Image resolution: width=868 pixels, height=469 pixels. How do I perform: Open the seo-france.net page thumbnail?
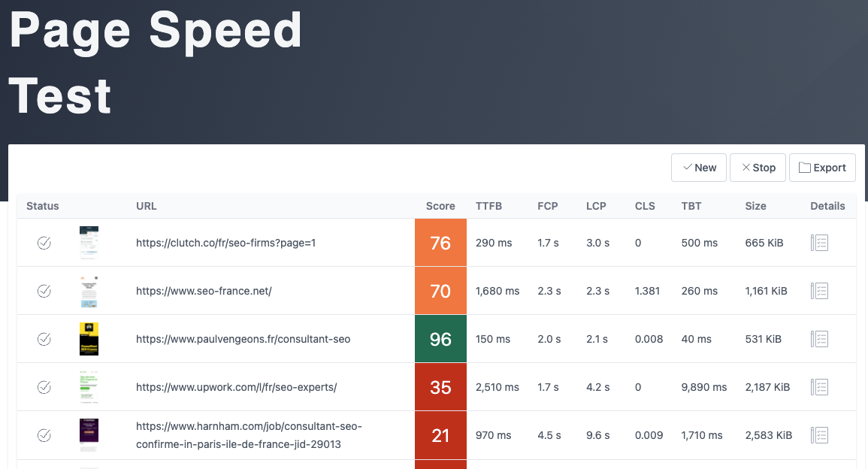point(89,291)
